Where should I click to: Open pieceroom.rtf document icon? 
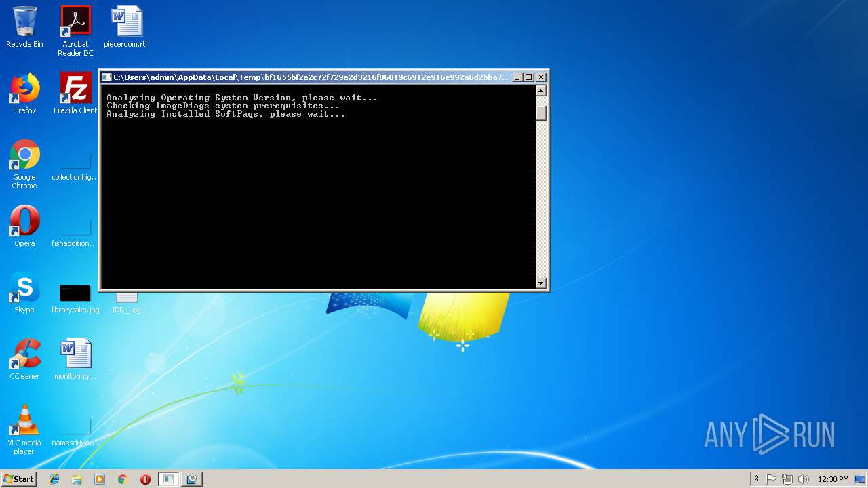coord(126,27)
